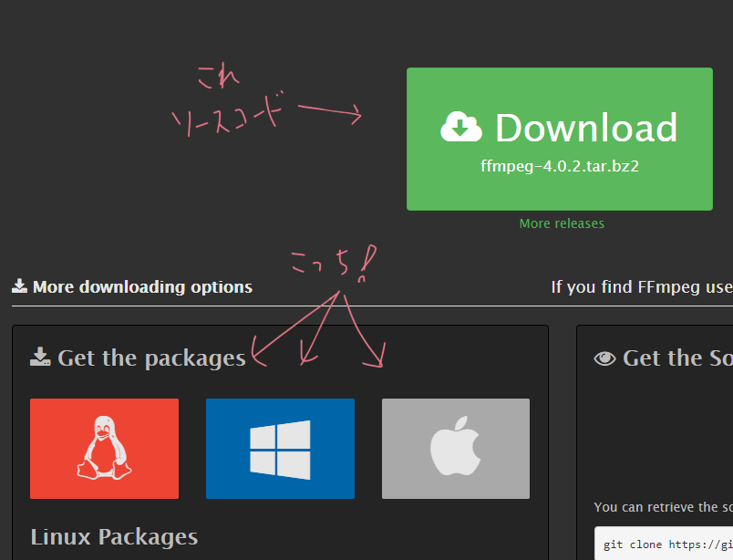Click the green Download ffmpeg-4.0.2.tar.bz2 button
This screenshot has width=733, height=560.
click(x=560, y=139)
